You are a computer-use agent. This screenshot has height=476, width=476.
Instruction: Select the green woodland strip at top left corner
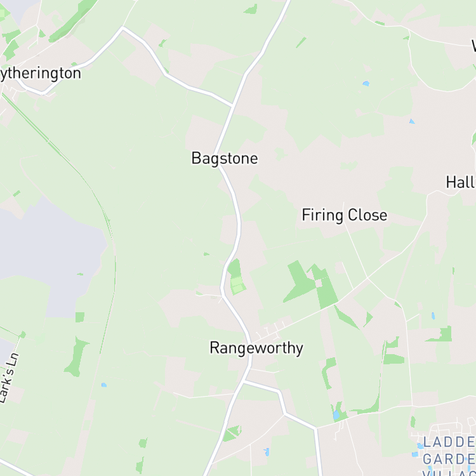[73, 21]
